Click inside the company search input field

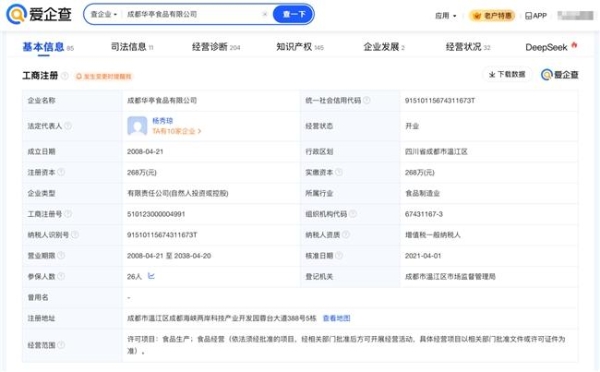[x=191, y=15]
